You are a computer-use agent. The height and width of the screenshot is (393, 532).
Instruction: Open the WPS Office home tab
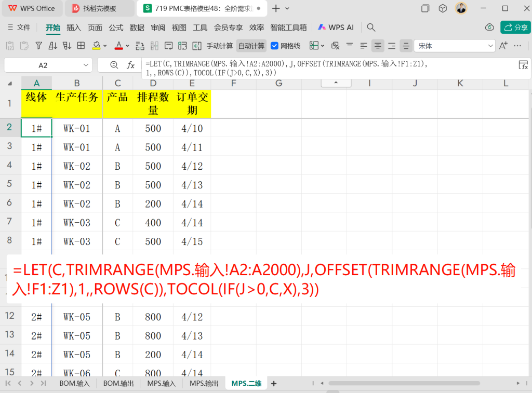click(x=32, y=8)
